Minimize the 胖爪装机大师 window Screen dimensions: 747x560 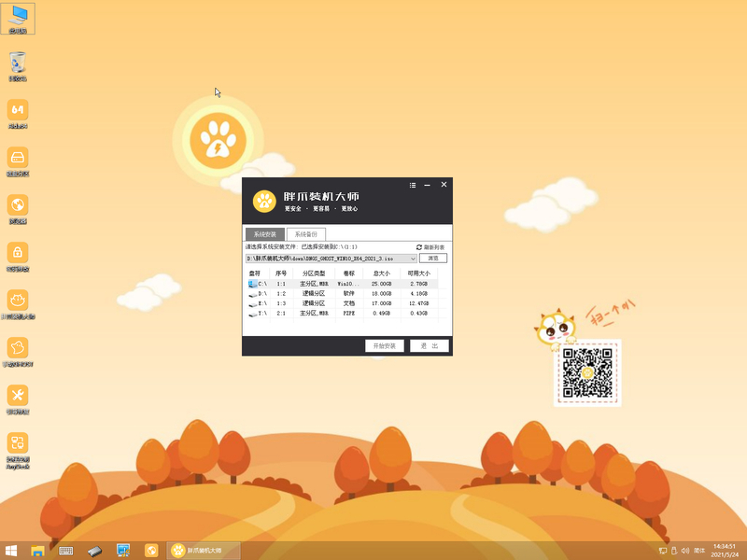(x=428, y=185)
